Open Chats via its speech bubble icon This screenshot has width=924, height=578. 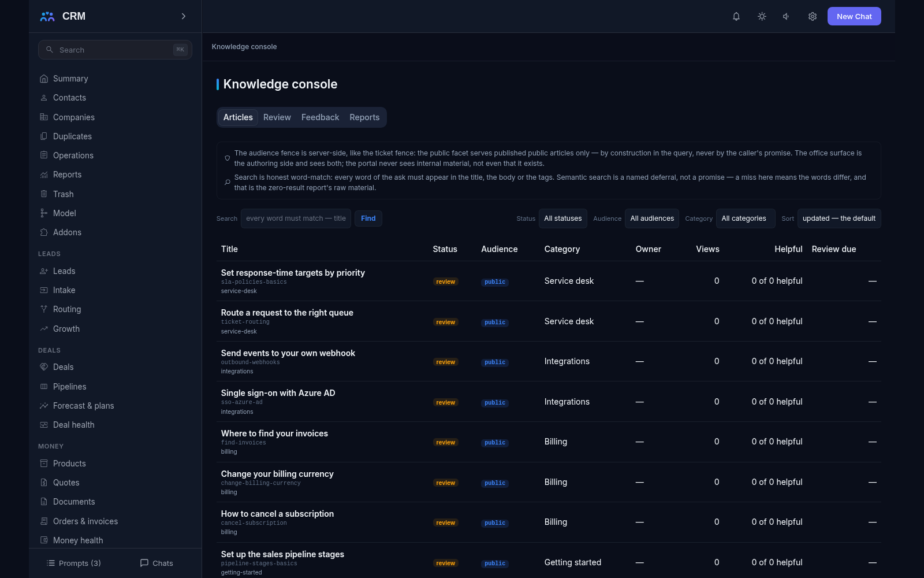(x=144, y=563)
